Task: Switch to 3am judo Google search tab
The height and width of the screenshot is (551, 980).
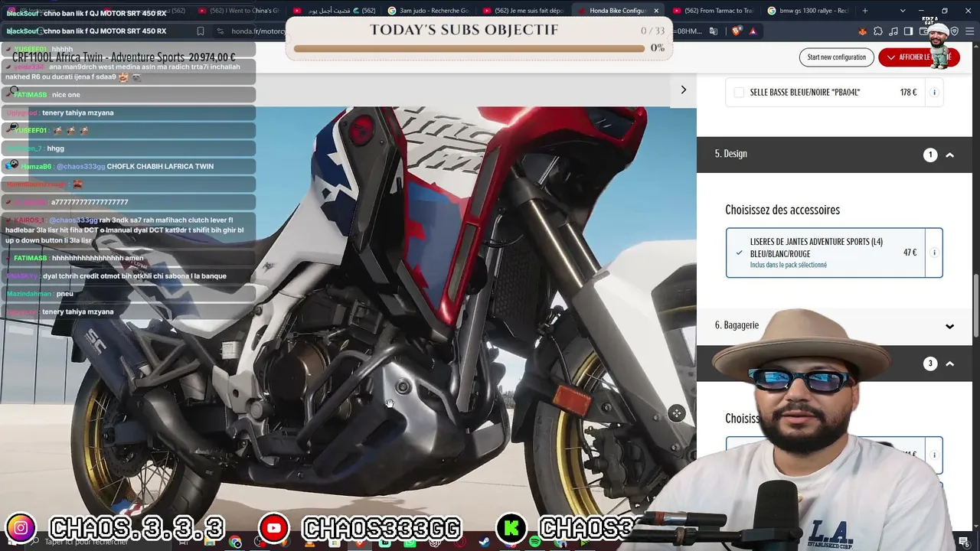Action: coord(428,11)
